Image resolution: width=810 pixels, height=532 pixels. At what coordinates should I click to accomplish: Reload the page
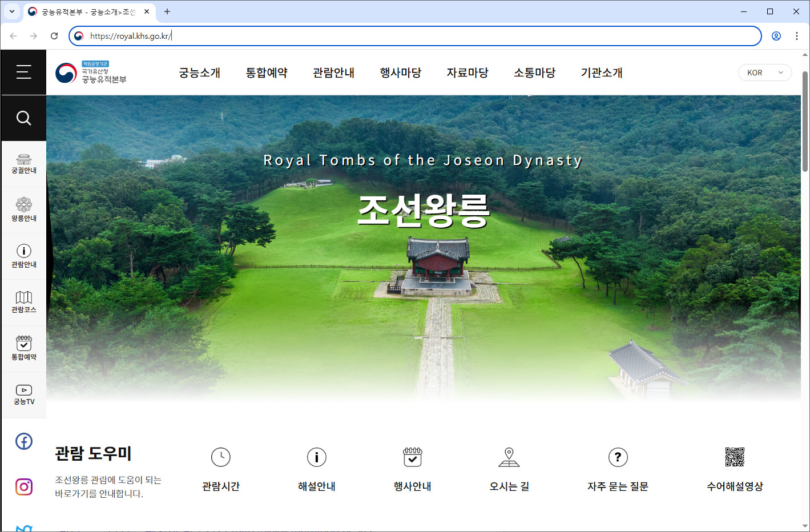pos(54,36)
